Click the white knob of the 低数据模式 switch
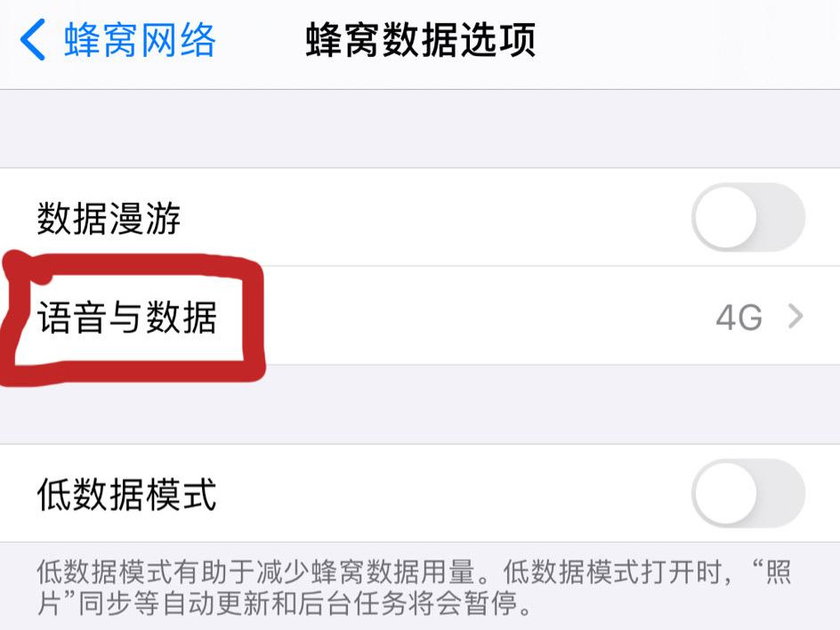This screenshot has height=630, width=840. tap(726, 493)
